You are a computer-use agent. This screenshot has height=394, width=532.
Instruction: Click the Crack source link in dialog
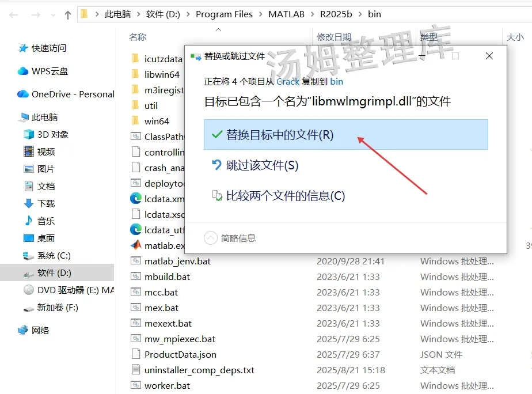point(288,82)
